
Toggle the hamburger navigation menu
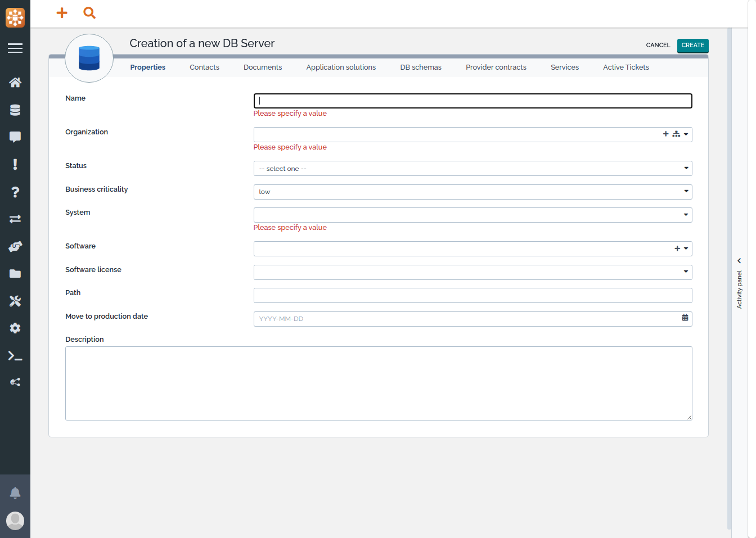(x=15, y=48)
